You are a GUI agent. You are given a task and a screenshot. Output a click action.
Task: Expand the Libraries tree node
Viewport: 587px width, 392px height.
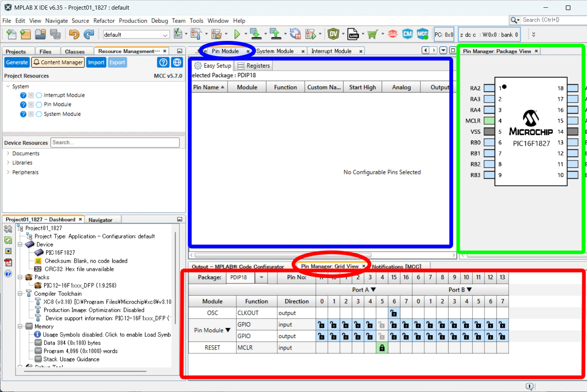point(8,162)
